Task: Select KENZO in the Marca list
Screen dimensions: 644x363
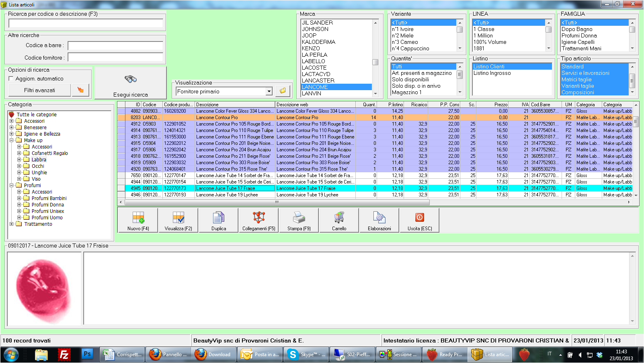Action: 336,48
